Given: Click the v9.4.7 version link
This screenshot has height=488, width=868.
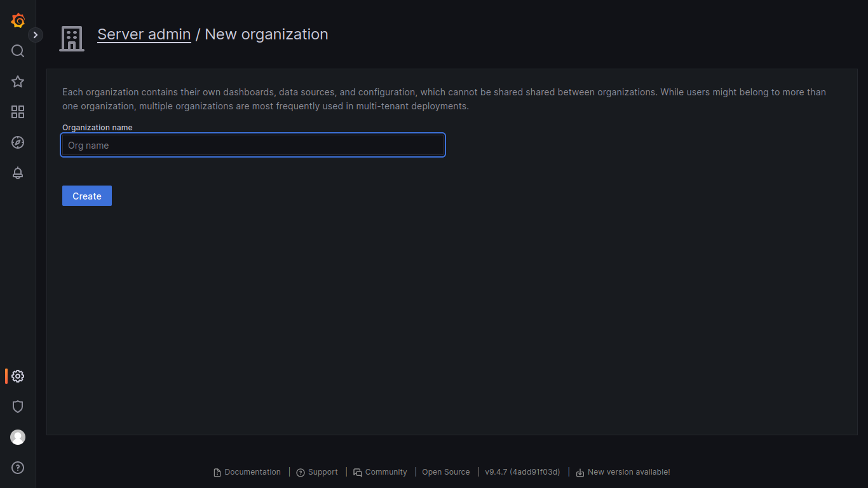Looking at the screenshot, I should (522, 472).
